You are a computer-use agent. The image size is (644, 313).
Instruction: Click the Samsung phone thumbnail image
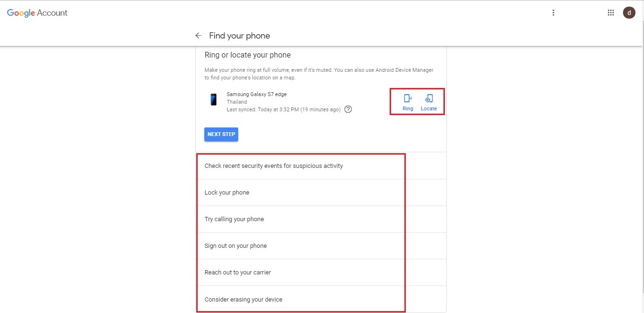[x=213, y=100]
